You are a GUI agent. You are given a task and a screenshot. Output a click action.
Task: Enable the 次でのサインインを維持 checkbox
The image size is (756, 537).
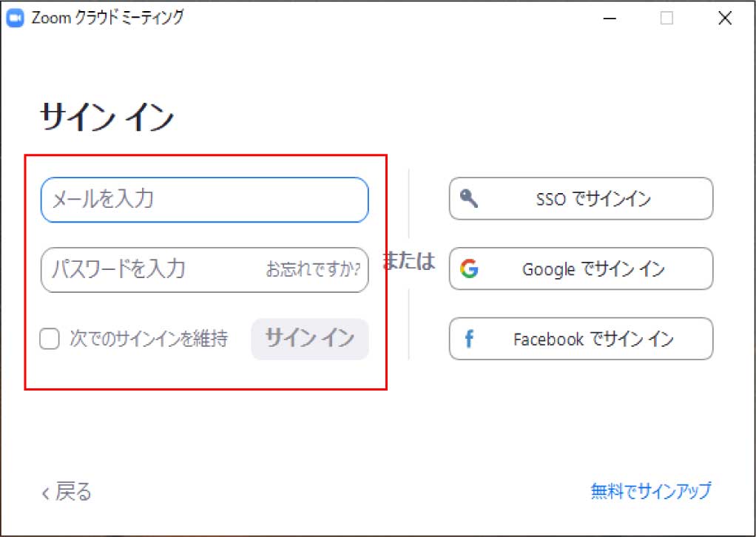pyautogui.click(x=50, y=340)
